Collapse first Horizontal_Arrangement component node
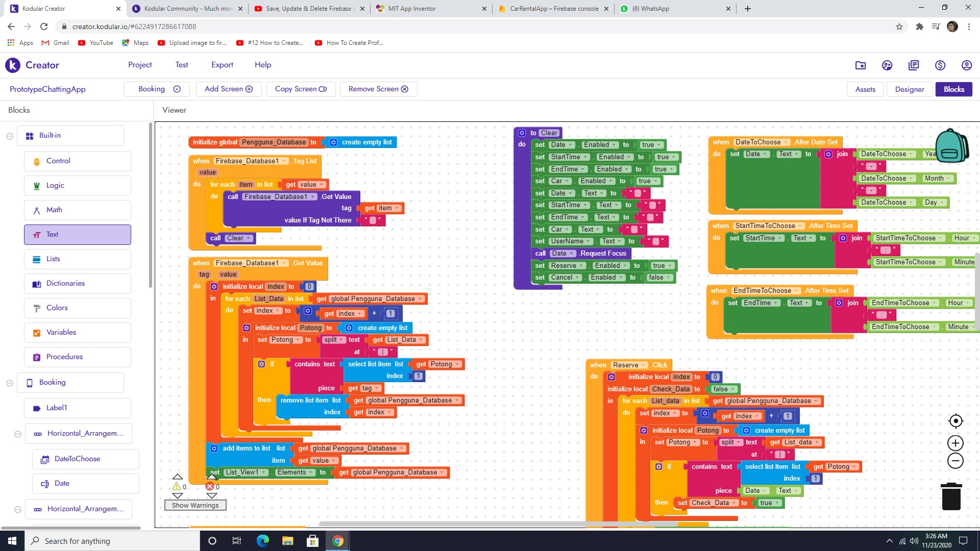 click(18, 434)
